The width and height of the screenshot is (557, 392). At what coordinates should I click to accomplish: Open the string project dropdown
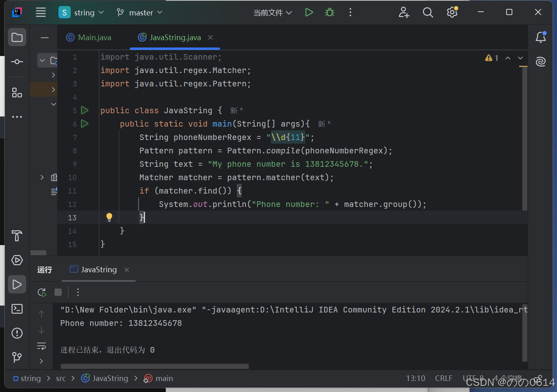pos(81,12)
